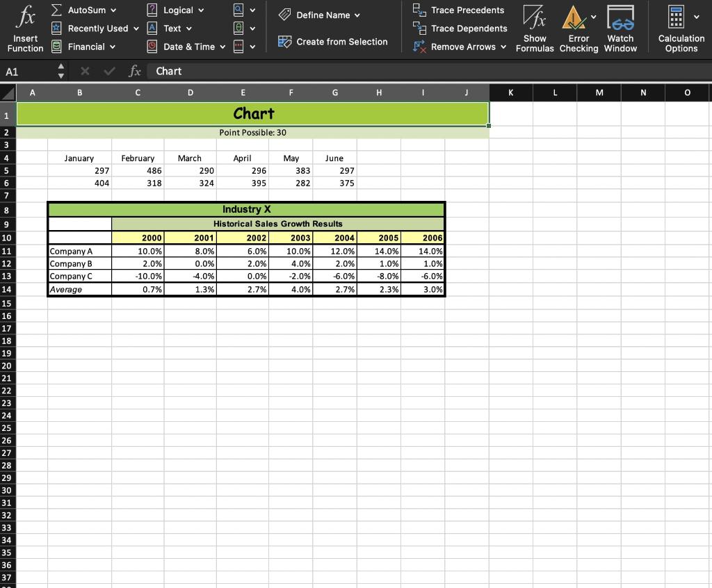Image resolution: width=712 pixels, height=588 pixels.
Task: Expand the Define Name dropdown arrow
Action: point(357,15)
